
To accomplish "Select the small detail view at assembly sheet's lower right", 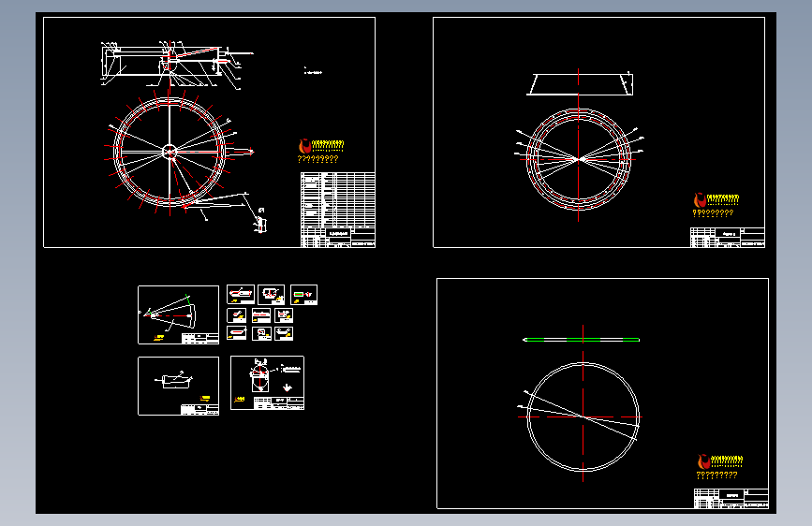I will pos(261,223).
